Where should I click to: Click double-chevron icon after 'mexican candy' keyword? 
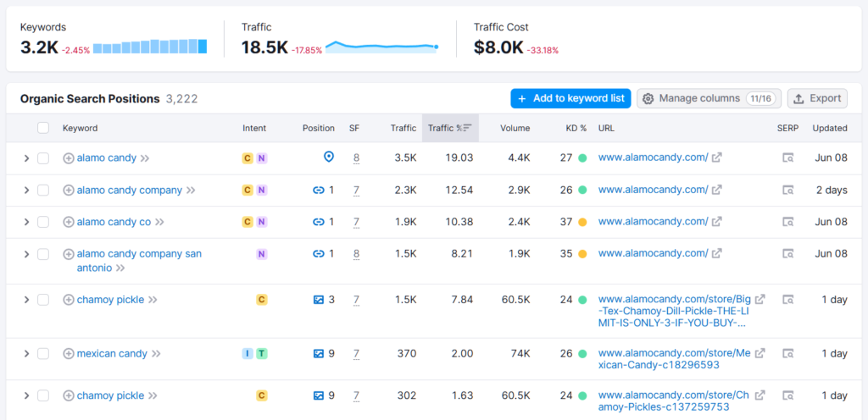[157, 354]
